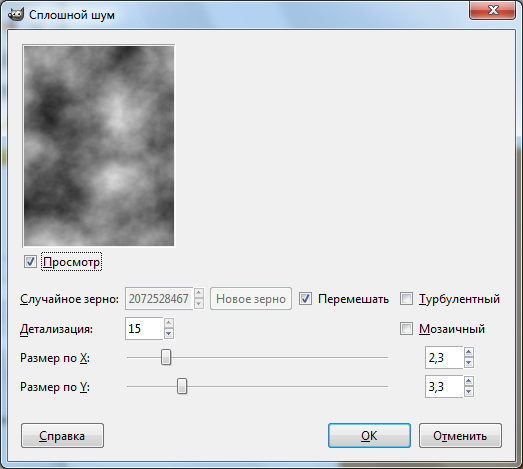Click the Детализация label
523x469 pixels.
[56, 329]
